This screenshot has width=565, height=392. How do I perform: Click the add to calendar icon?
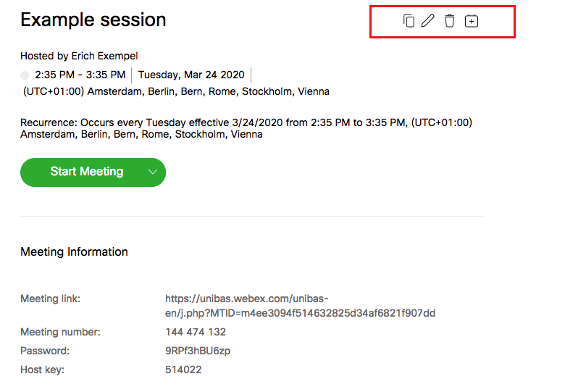(x=472, y=21)
